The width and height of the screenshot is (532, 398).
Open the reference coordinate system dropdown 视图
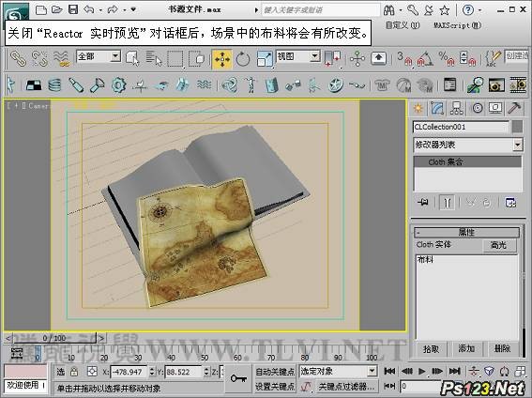pos(298,56)
